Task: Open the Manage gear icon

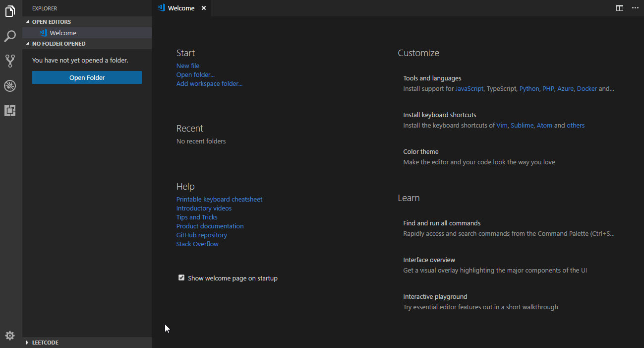Action: coord(10,336)
